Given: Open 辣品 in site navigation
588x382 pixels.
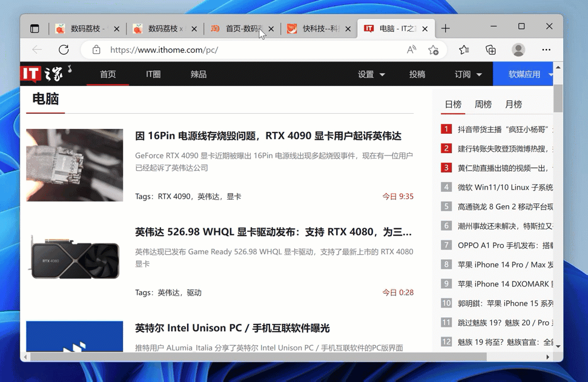Looking at the screenshot, I should point(199,74).
